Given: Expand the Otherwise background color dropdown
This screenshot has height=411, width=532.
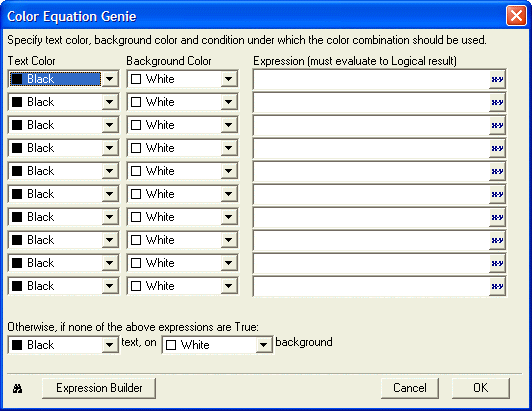Looking at the screenshot, I should pyautogui.click(x=264, y=345).
